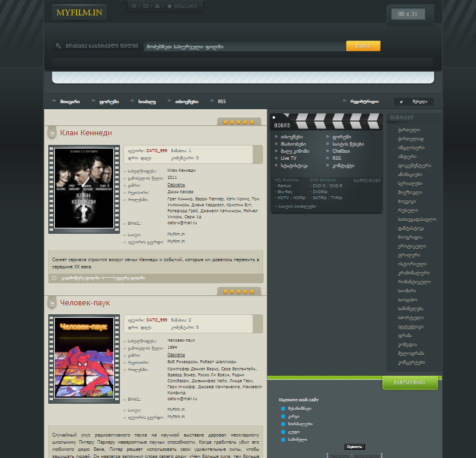Open the დრამა genre category
476x458 pixels.
click(x=404, y=336)
